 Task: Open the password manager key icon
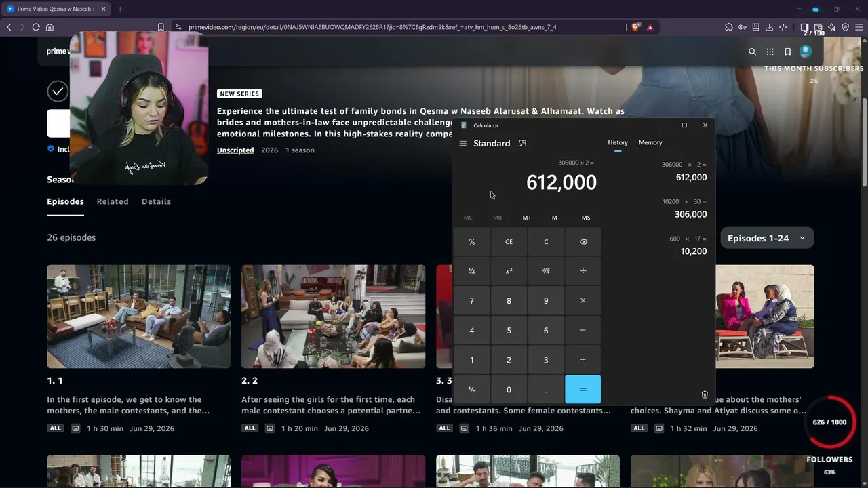coord(743,27)
